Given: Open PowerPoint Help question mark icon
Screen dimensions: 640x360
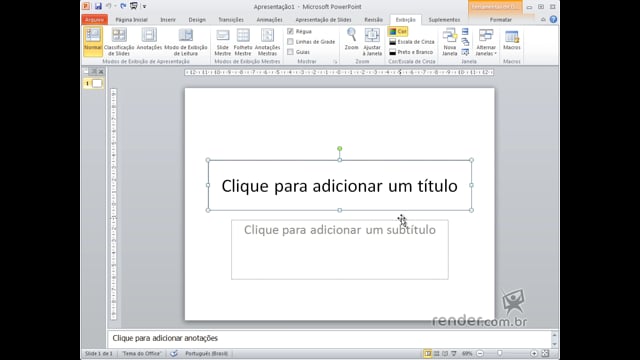Looking at the screenshot, I should (x=553, y=19).
